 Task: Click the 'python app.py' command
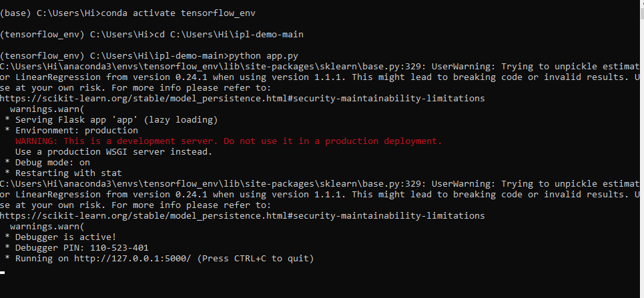click(264, 56)
